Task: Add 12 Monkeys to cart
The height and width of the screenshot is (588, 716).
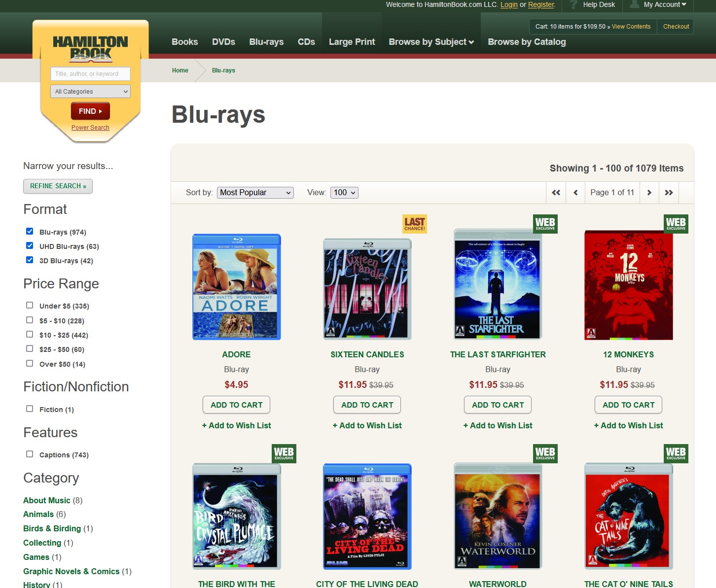Action: (x=629, y=405)
